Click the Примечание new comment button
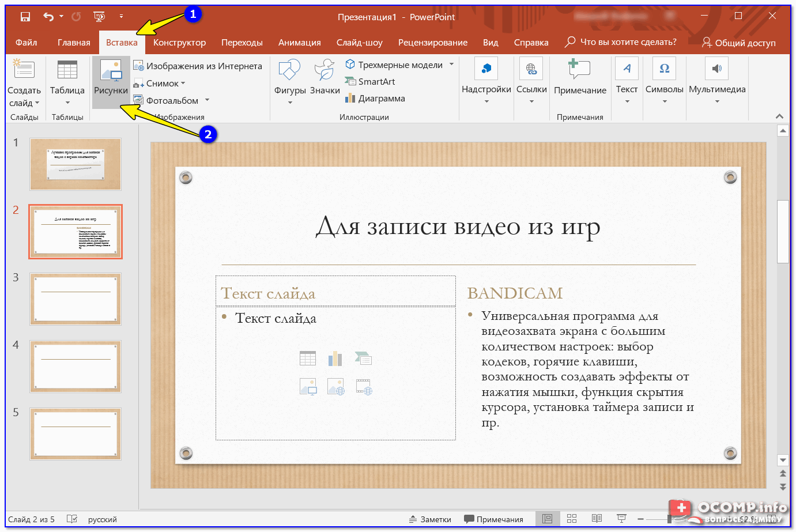Viewport: 796px width, 532px height. (x=580, y=78)
